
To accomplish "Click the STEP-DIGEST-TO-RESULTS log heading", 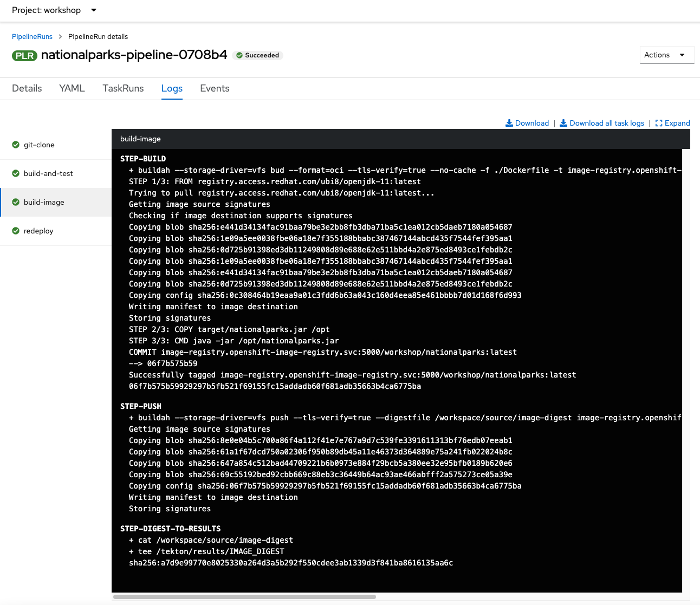I will tap(171, 529).
